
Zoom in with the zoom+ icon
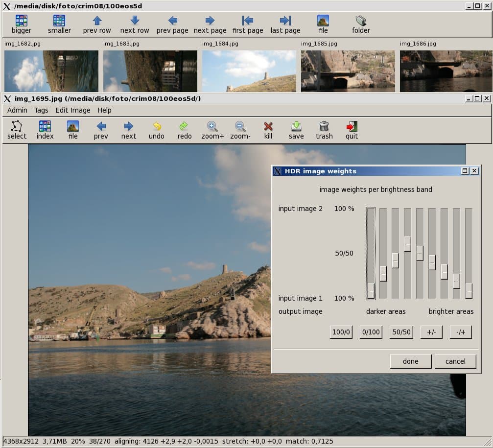212,126
